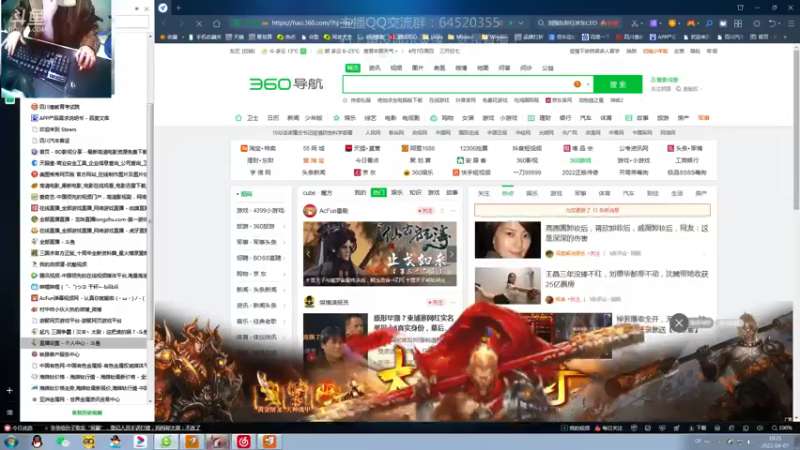Click the Windows Start button

click(x=11, y=442)
